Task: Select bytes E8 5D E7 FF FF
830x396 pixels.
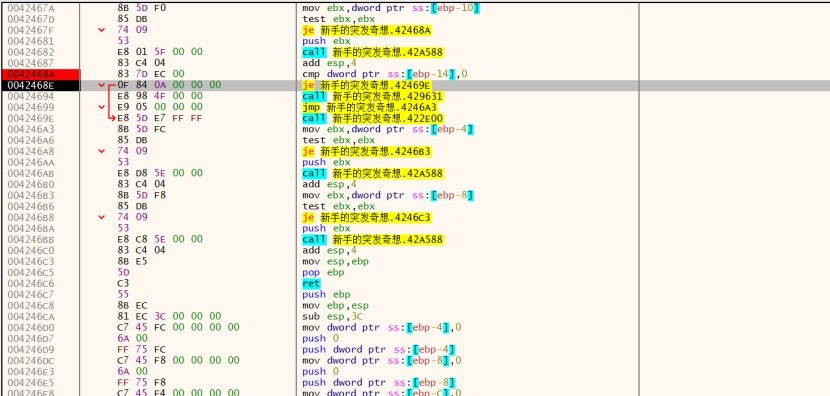Action: (160, 118)
